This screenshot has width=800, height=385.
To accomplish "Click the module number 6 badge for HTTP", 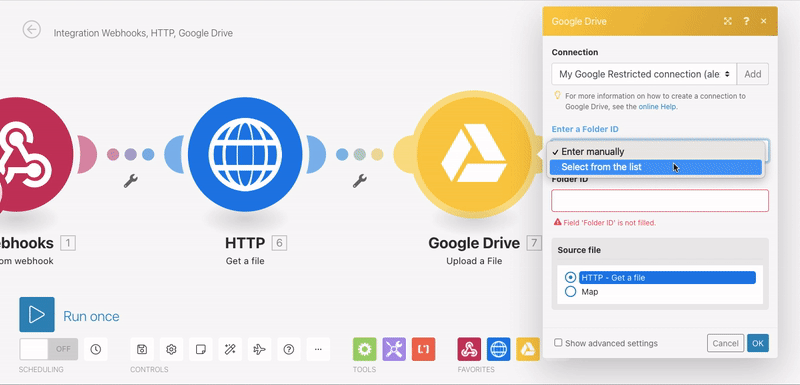I will [279, 243].
